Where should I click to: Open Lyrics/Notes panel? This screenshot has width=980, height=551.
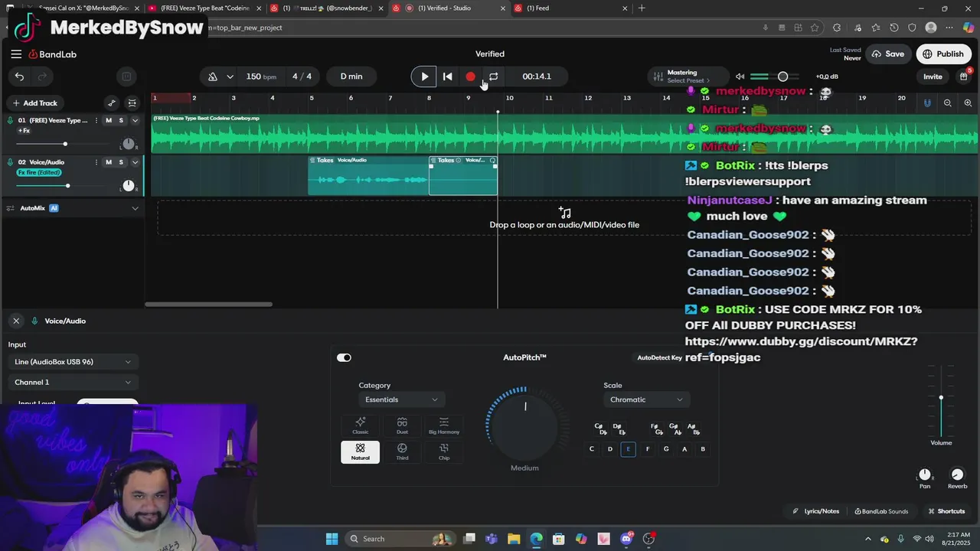[x=816, y=511]
